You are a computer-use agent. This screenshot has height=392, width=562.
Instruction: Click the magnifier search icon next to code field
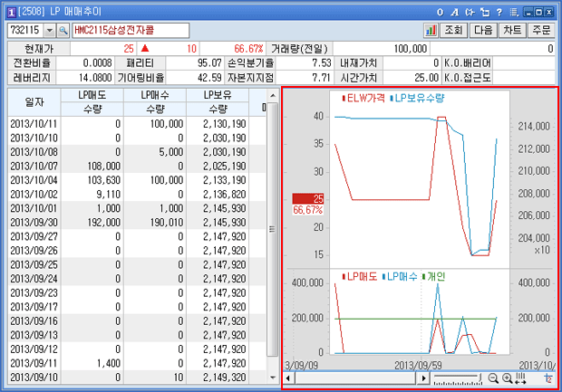click(62, 30)
